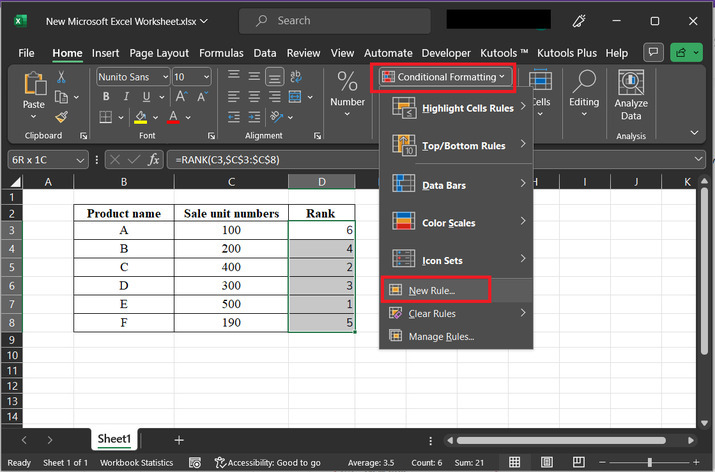
Task: Open the Formulas ribbon tab
Action: point(220,53)
